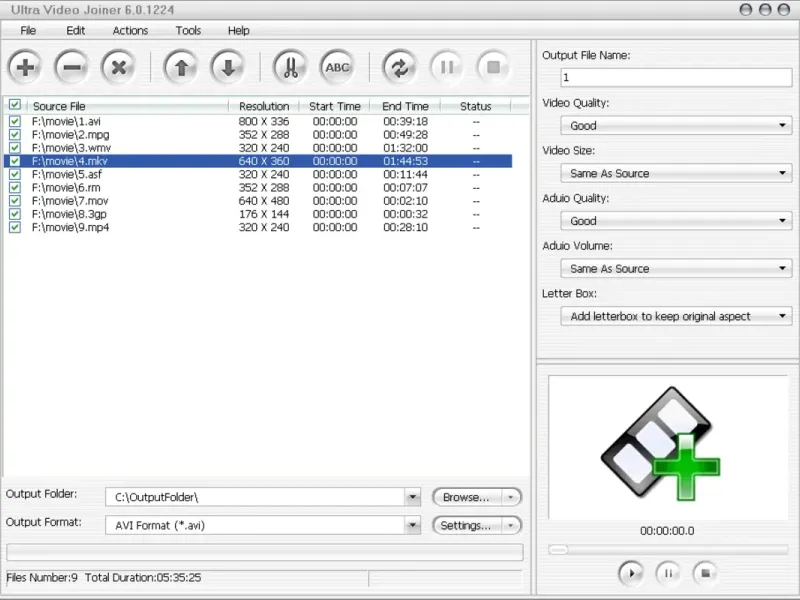The height and width of the screenshot is (600, 800).
Task: Uncheck F:\movie\6.rm checkbox
Action: pos(15,188)
